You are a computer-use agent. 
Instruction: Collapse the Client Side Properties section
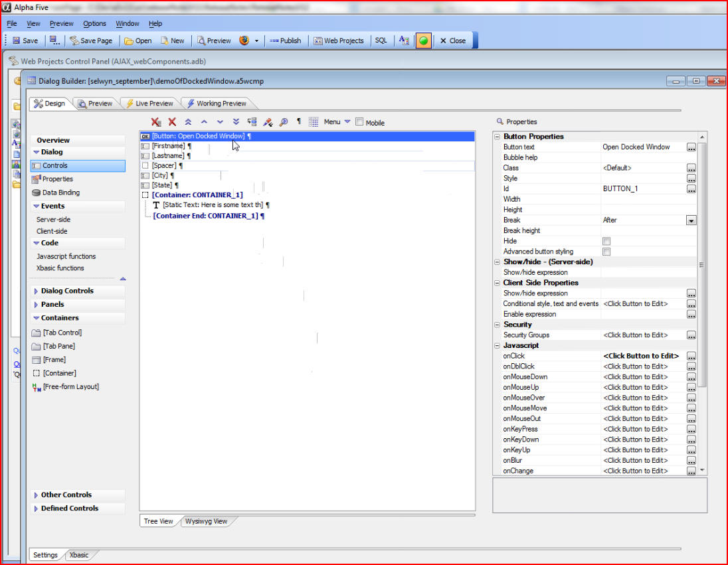498,283
